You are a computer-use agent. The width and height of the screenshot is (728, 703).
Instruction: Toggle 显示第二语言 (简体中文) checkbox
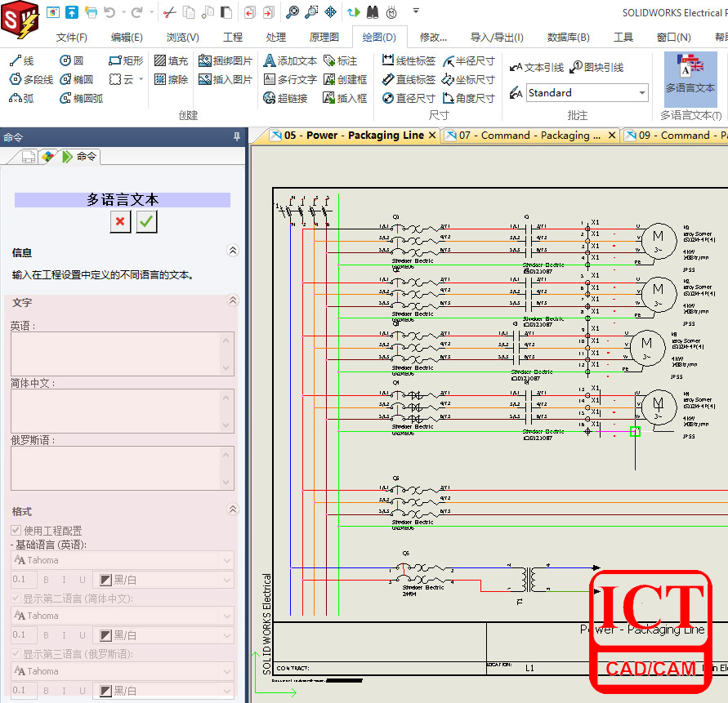(16, 598)
